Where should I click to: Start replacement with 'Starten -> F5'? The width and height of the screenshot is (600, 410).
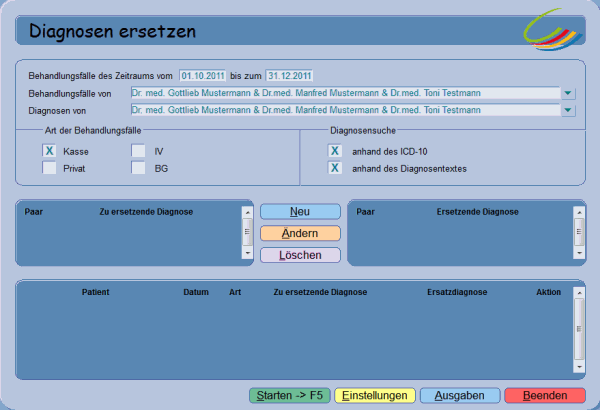290,395
